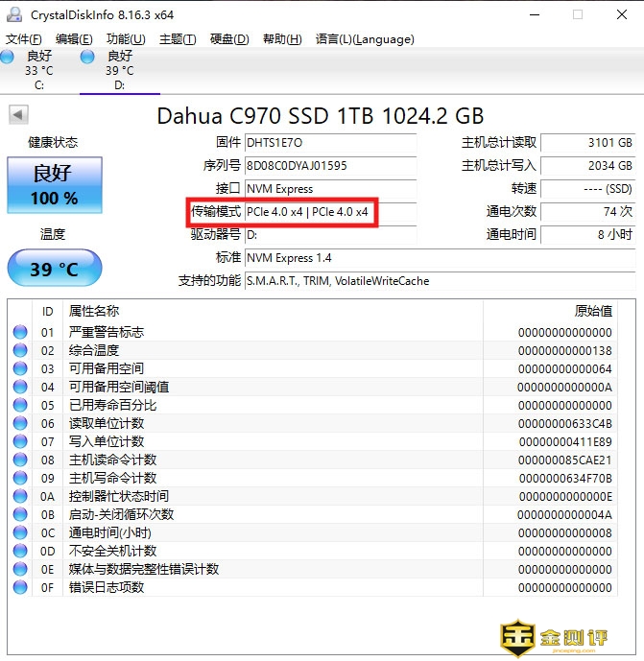Click the 39 °C temperature button
This screenshot has width=644, height=661.
(54, 269)
